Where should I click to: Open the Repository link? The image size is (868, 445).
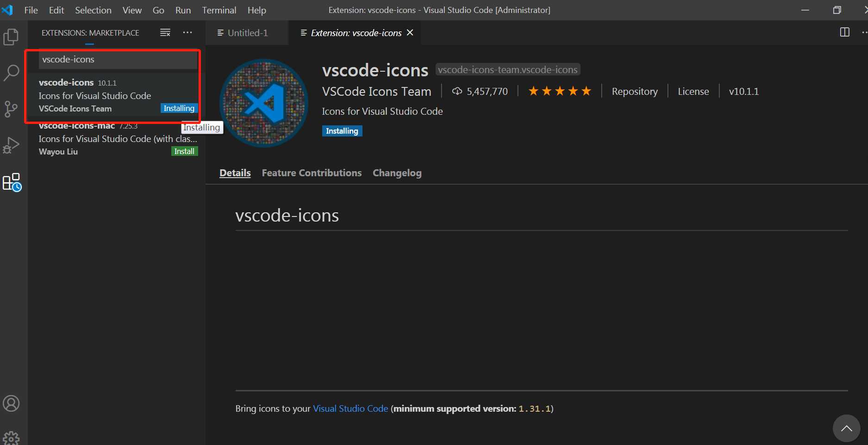coord(635,91)
